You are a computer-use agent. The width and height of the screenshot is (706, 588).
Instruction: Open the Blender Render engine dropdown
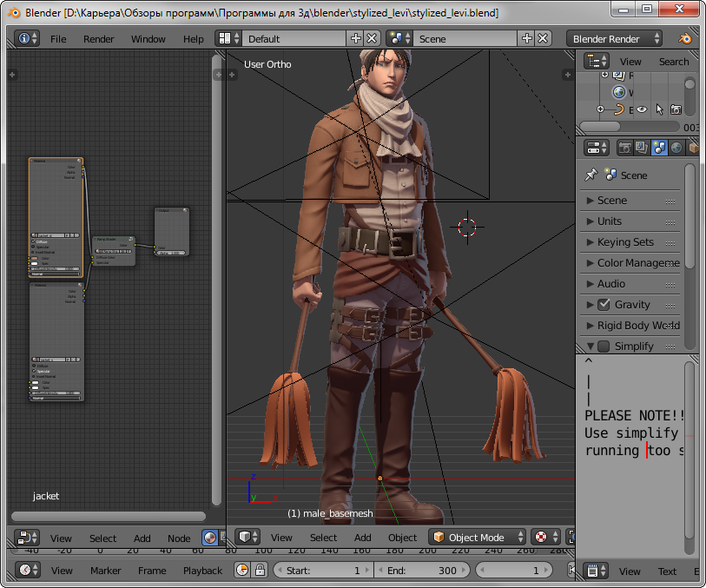(614, 39)
